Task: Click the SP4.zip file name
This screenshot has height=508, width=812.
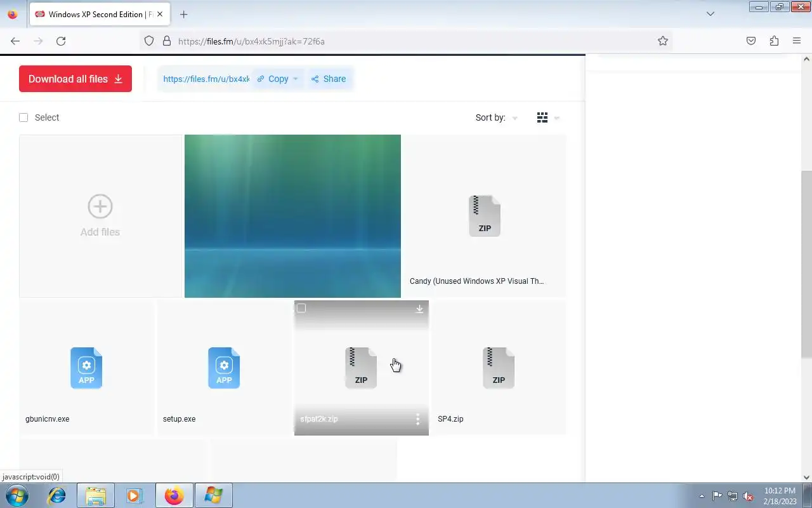Action: click(x=450, y=419)
